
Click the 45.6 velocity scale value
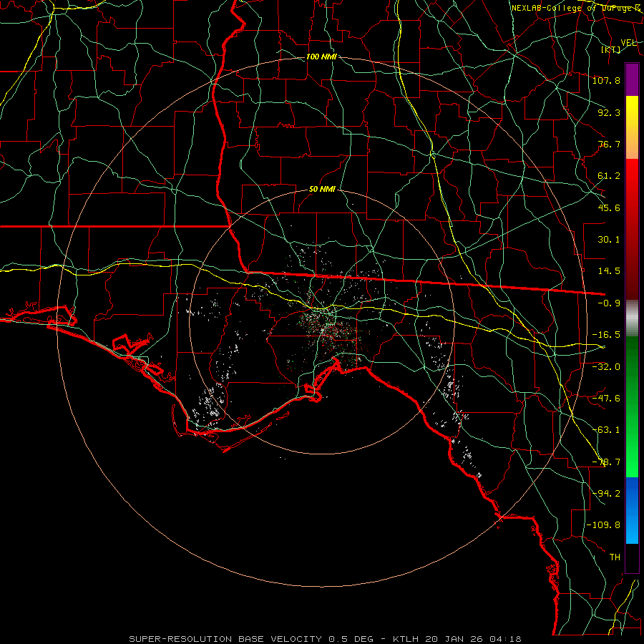(x=609, y=208)
